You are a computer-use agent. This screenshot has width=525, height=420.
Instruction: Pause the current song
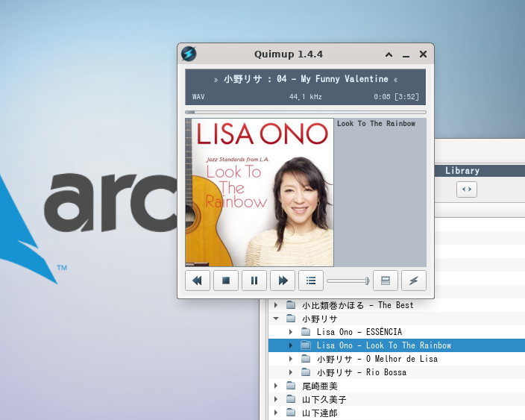(x=254, y=280)
